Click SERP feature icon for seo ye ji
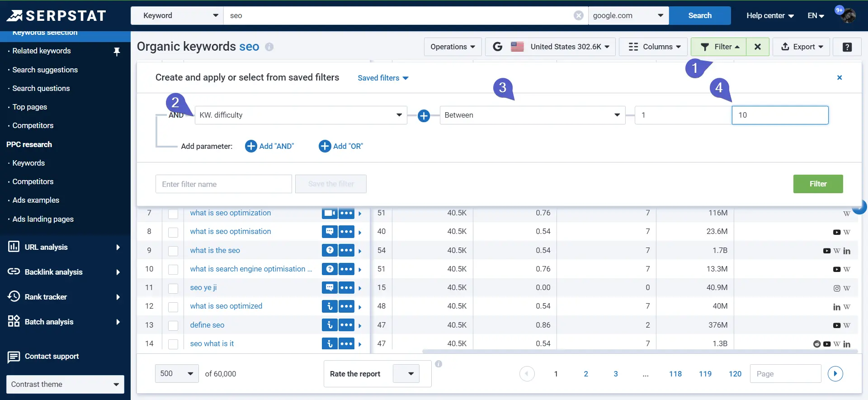The image size is (868, 400). pos(330,287)
